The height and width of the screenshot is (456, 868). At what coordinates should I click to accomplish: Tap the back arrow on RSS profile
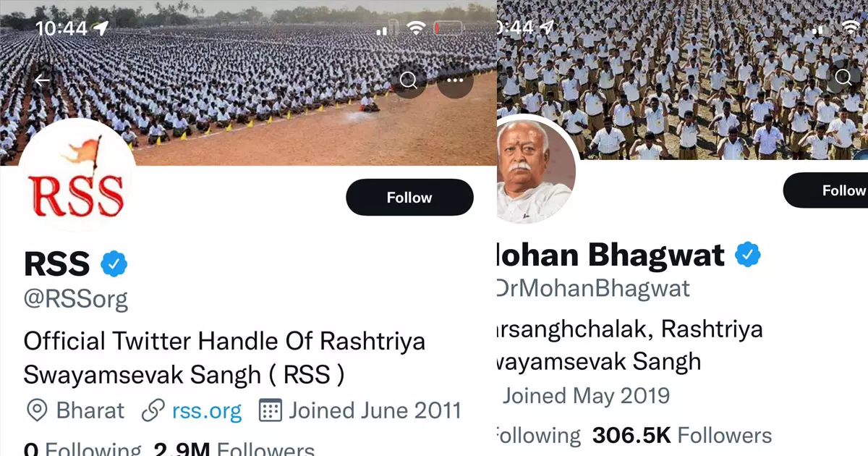coord(42,80)
